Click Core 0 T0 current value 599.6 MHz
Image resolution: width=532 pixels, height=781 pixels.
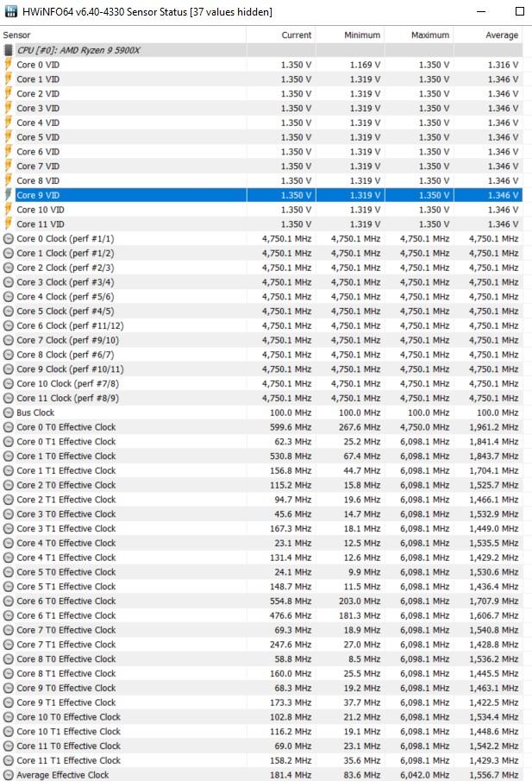291,427
